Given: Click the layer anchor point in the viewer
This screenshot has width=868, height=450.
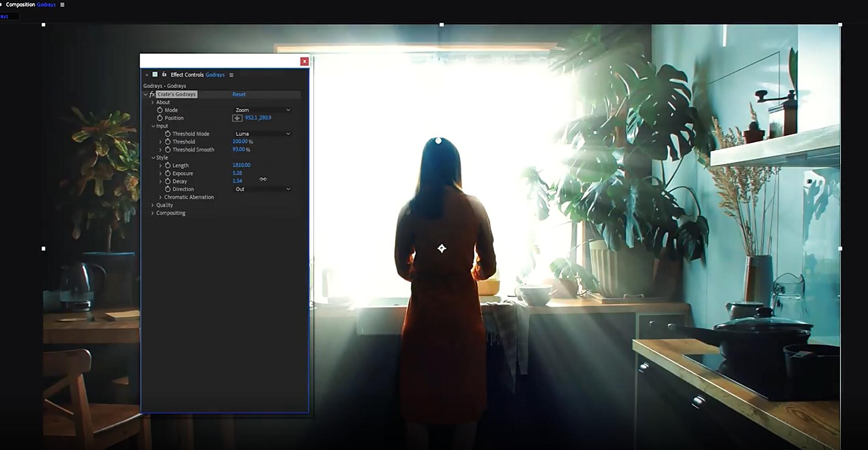Looking at the screenshot, I should coord(441,248).
